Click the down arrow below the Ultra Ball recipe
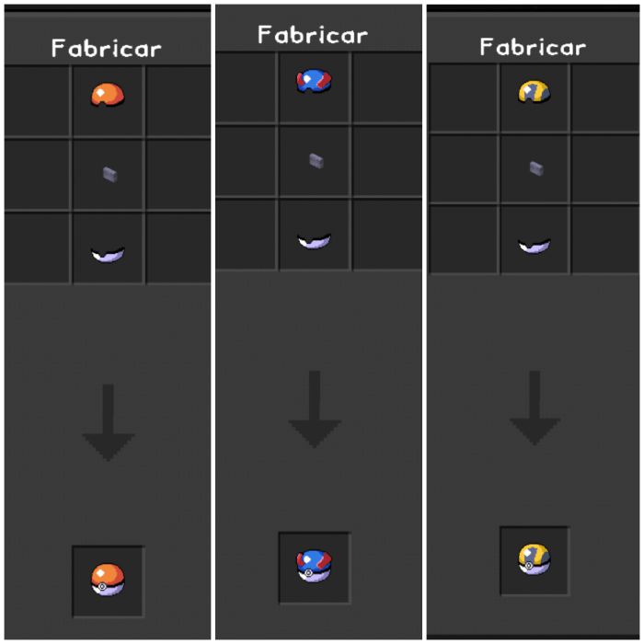 (x=535, y=408)
